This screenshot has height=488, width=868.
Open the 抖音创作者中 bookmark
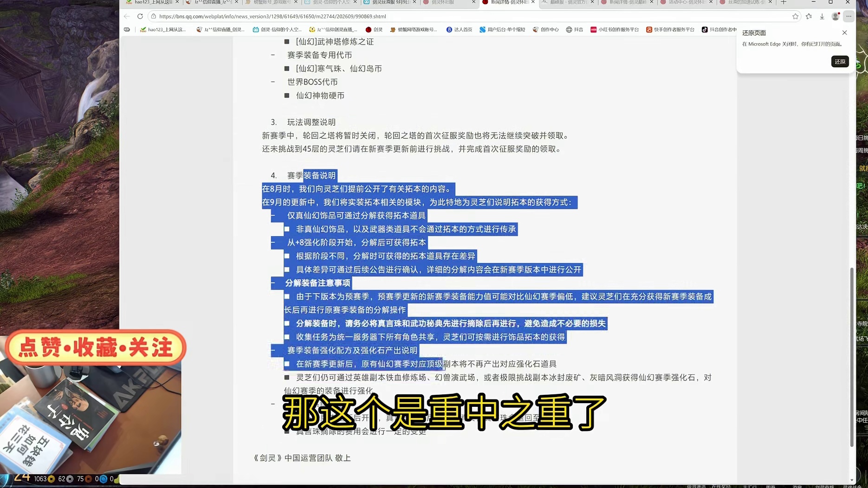(719, 29)
